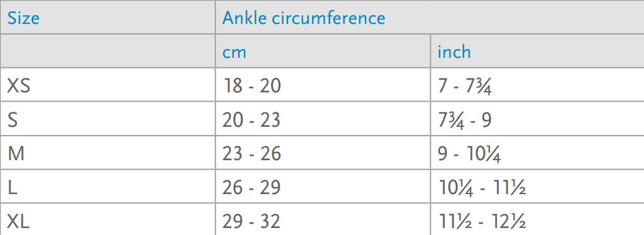Click the 7¾ - 9 inch cell
Image resolution: width=644 pixels, height=235 pixels.
(x=537, y=119)
